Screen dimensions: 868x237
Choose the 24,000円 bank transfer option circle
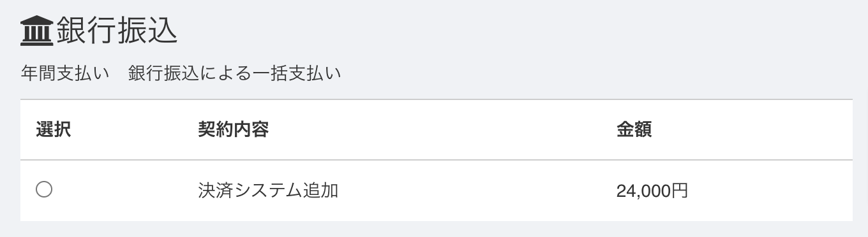click(44, 190)
